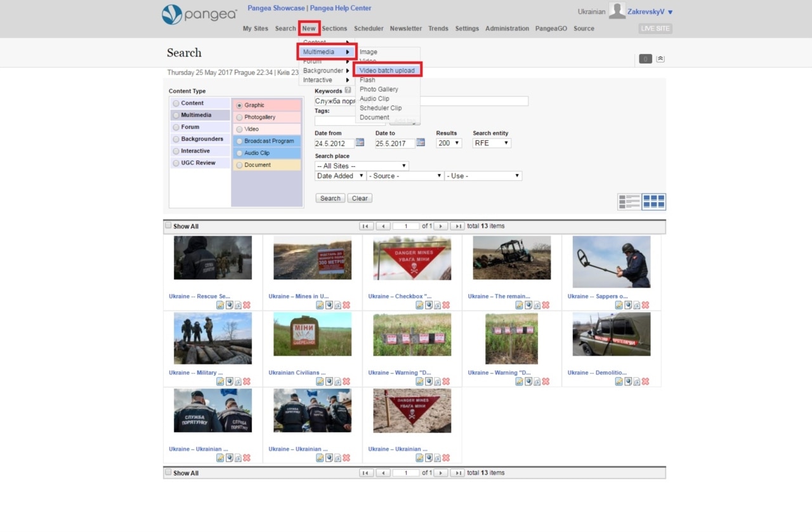812x532 pixels.
Task: Click the Pangea logo
Action: click(x=199, y=15)
